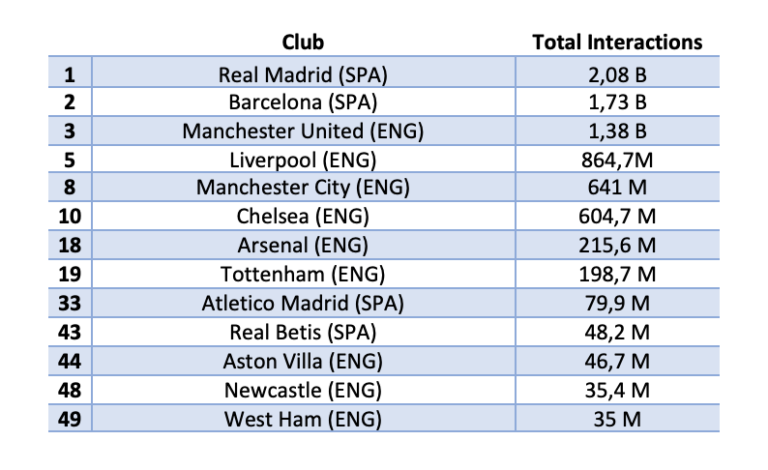Select the Newcastle (ENG) club cell
The height and width of the screenshot is (470, 768).
(x=303, y=389)
